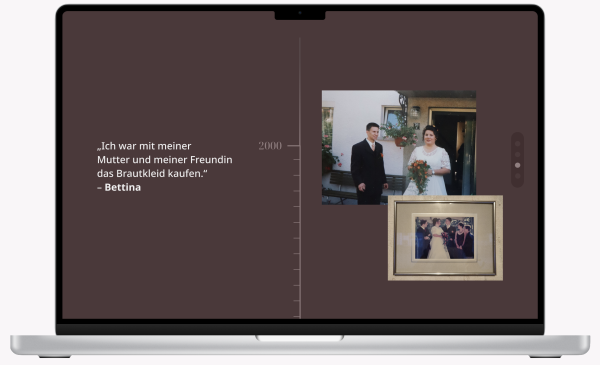The image size is (600, 365).
Task: Click the bold Bettina author name
Action: pos(122,187)
